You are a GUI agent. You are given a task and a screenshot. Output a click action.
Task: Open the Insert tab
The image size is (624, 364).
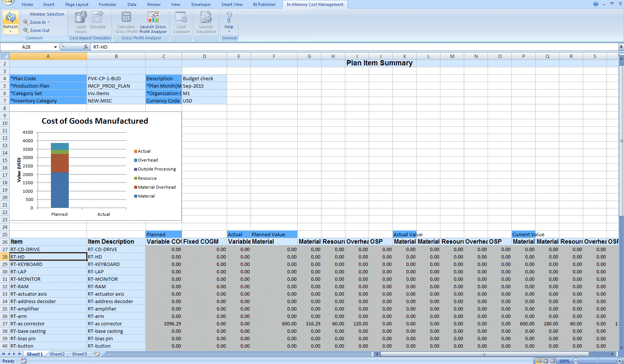49,4
